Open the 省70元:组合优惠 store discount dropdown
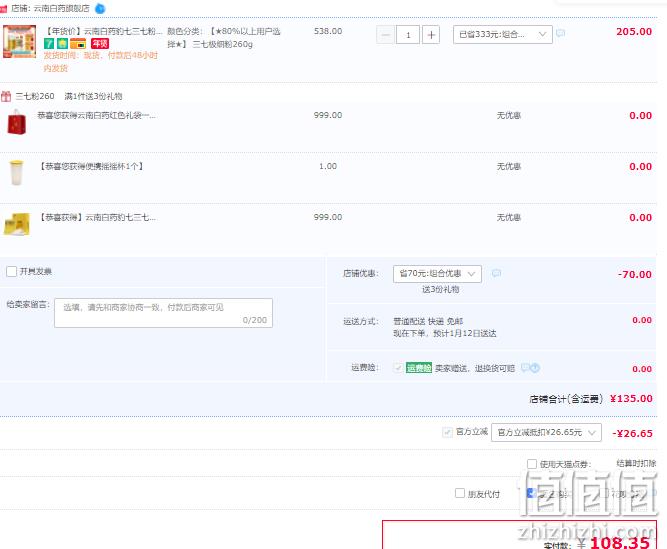Image resolution: width=667 pixels, height=549 pixels. click(x=437, y=274)
